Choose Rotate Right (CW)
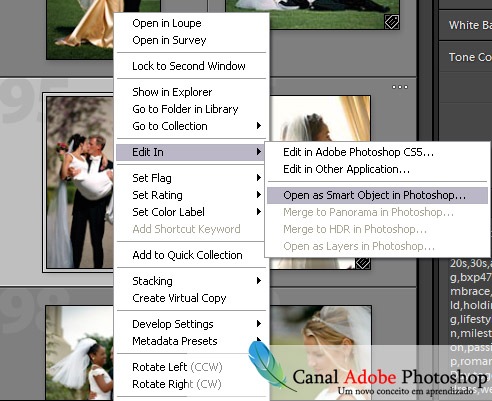This screenshot has height=401, width=492. tap(191, 384)
